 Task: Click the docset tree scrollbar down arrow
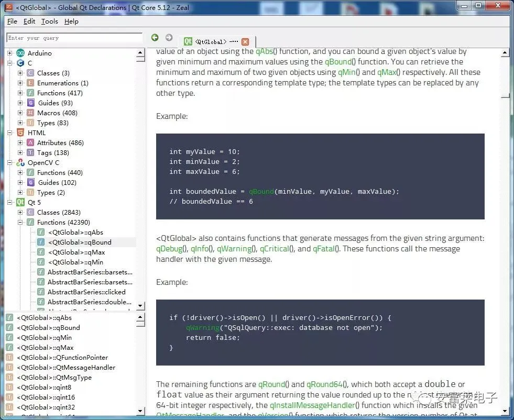[x=140, y=306]
